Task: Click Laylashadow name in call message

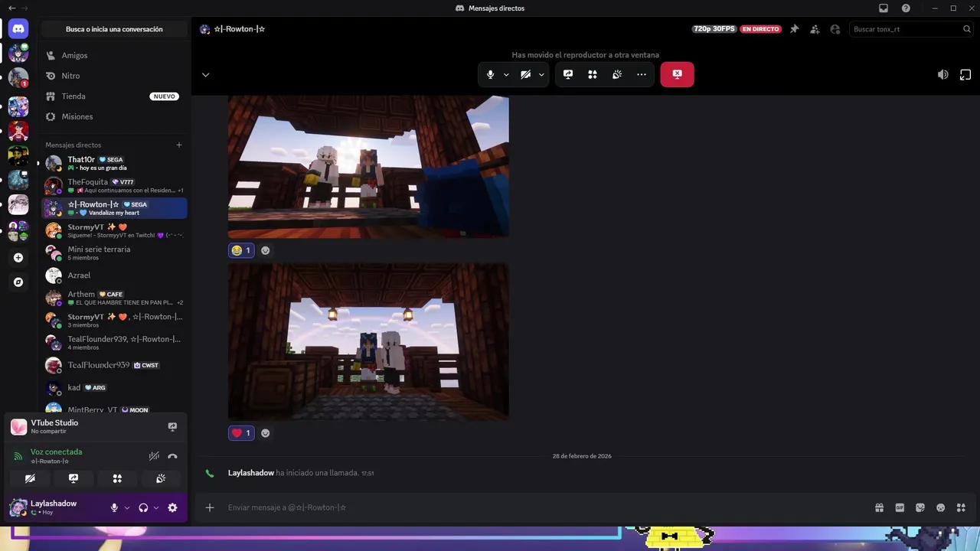Action: click(250, 473)
